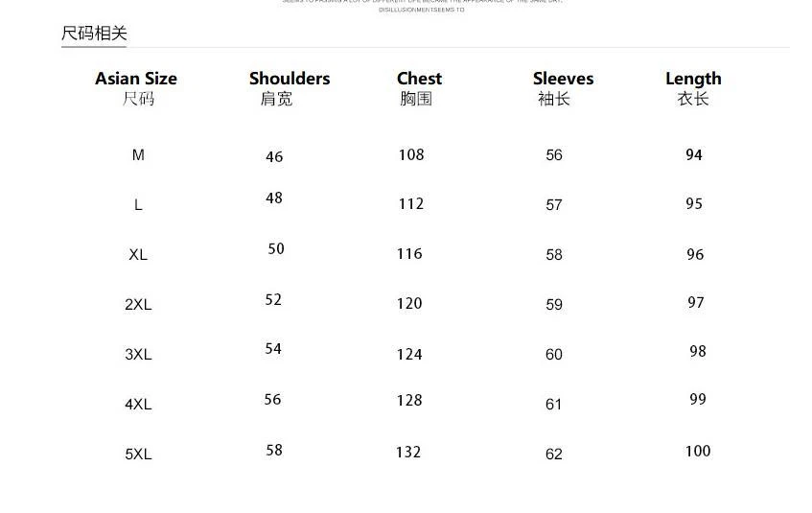Screen dimensions: 812x513
Task: Click the shoulder value 46
Action: [274, 156]
